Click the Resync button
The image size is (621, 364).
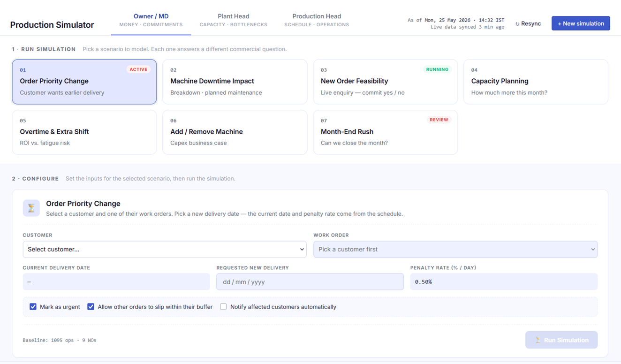coord(528,23)
